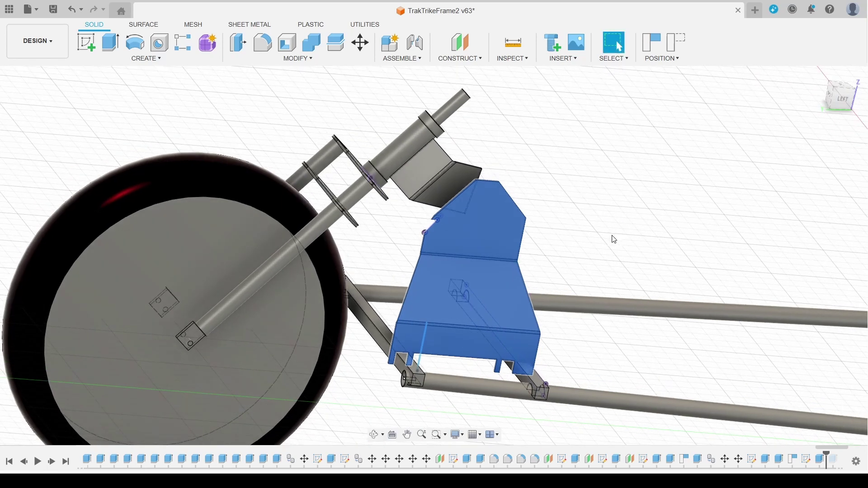
Task: Expand the CREATE menu
Action: pyautogui.click(x=146, y=59)
